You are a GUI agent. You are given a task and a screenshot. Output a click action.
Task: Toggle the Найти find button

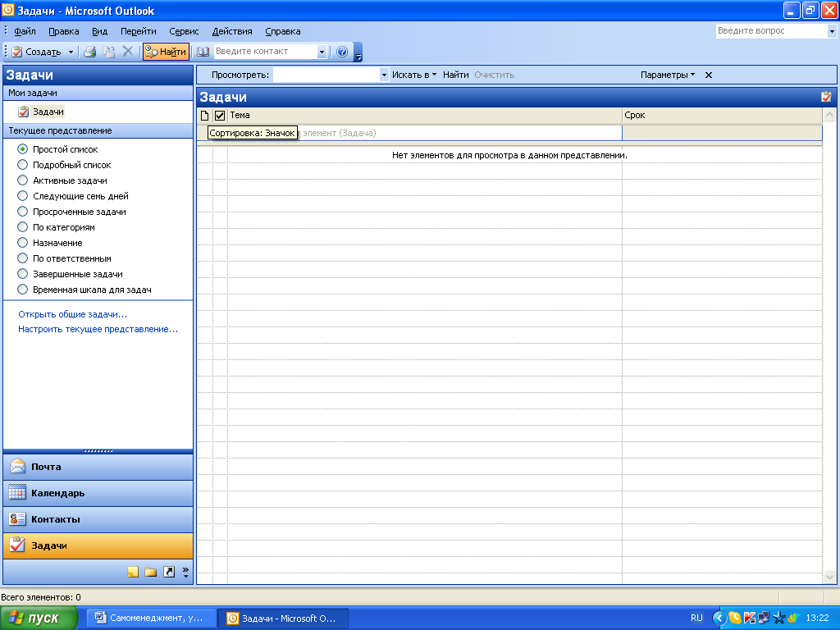click(166, 52)
